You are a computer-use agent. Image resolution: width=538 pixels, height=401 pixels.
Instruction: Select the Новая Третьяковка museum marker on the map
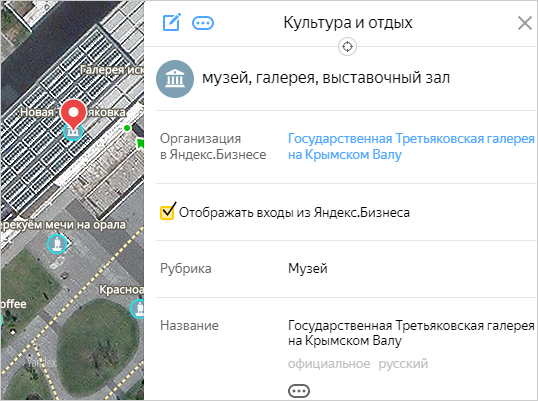pos(73,131)
